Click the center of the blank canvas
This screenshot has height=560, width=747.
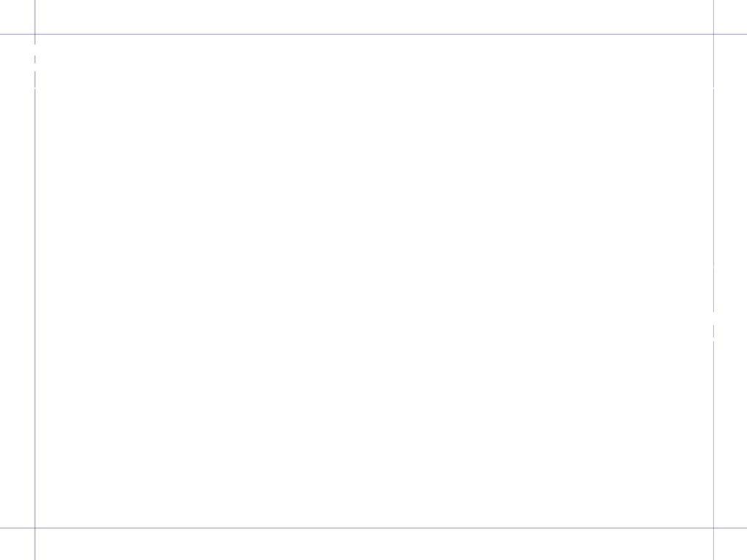(374, 281)
